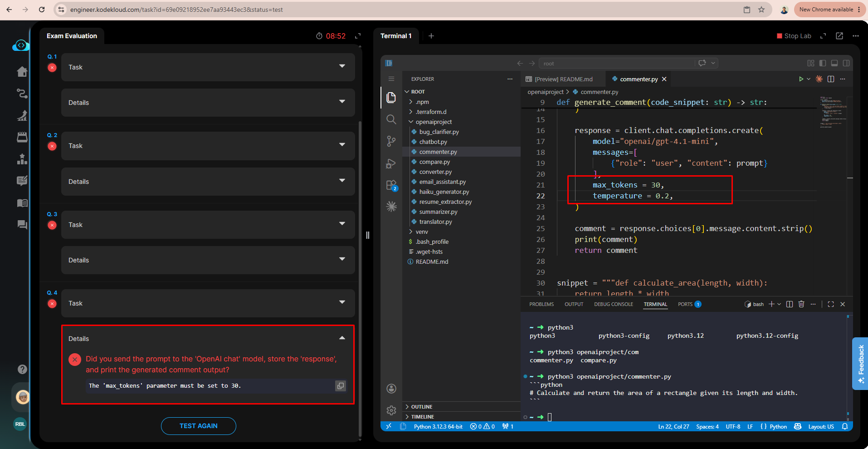Image resolution: width=868 pixels, height=449 pixels.
Task: Open the Feedback side button
Action: coord(860,364)
